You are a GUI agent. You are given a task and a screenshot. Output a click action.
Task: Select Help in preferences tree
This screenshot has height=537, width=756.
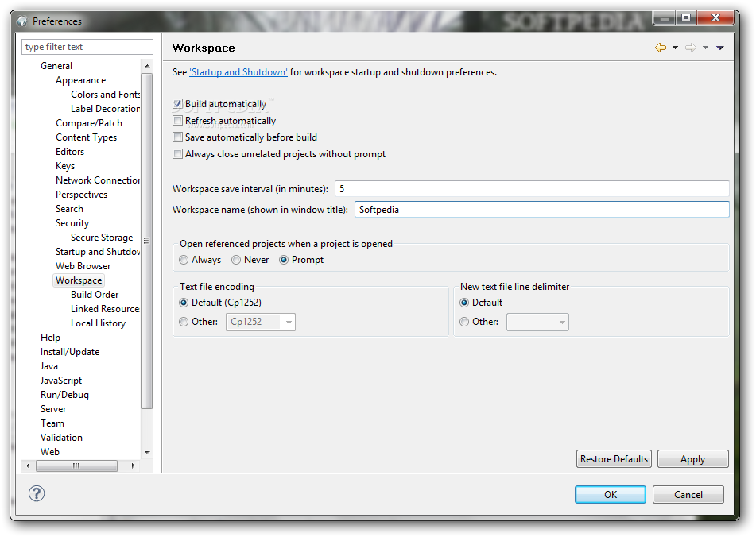[x=50, y=338]
